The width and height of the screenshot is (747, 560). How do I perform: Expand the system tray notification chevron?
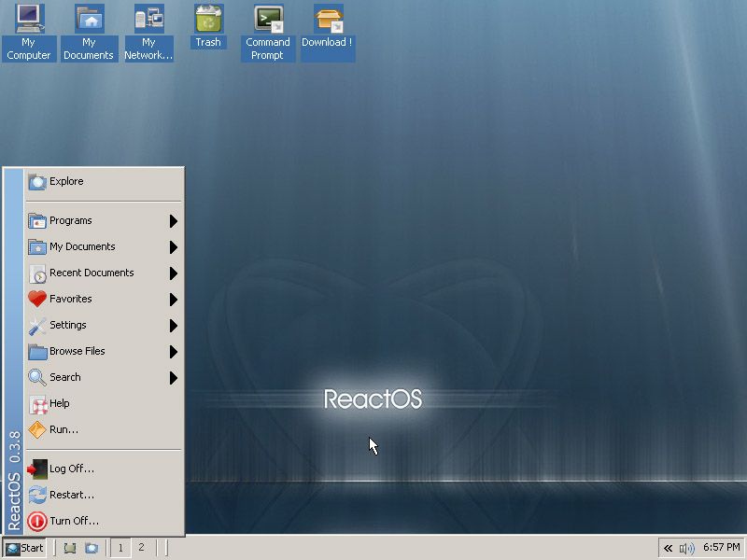(669, 548)
